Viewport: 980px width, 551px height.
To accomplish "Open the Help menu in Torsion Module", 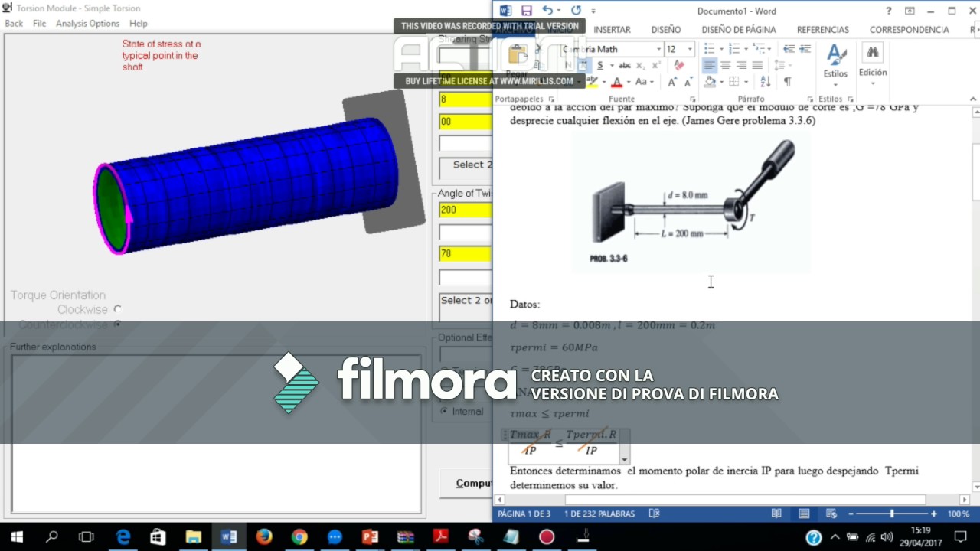I will tap(138, 24).
